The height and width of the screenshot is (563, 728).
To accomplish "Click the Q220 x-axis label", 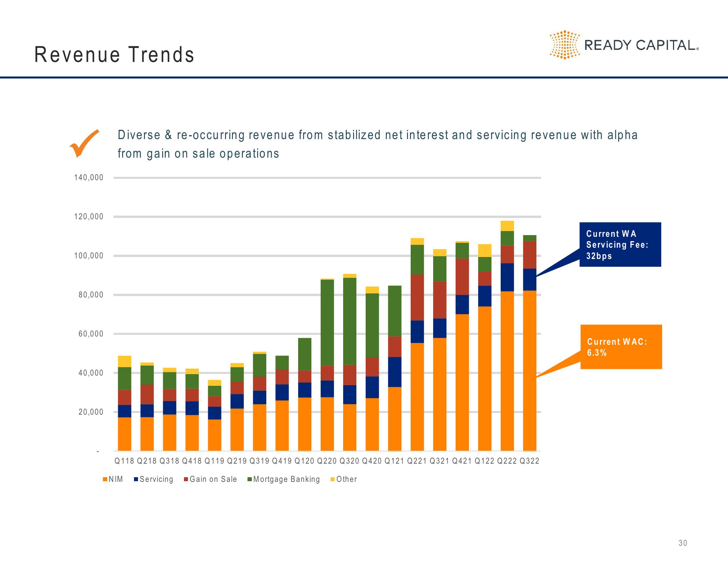I will coord(327,461).
